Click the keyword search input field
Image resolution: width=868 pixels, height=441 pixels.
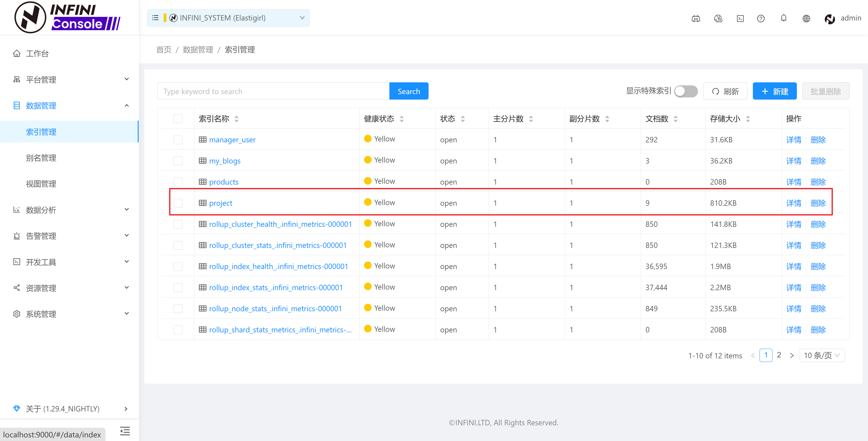point(273,91)
